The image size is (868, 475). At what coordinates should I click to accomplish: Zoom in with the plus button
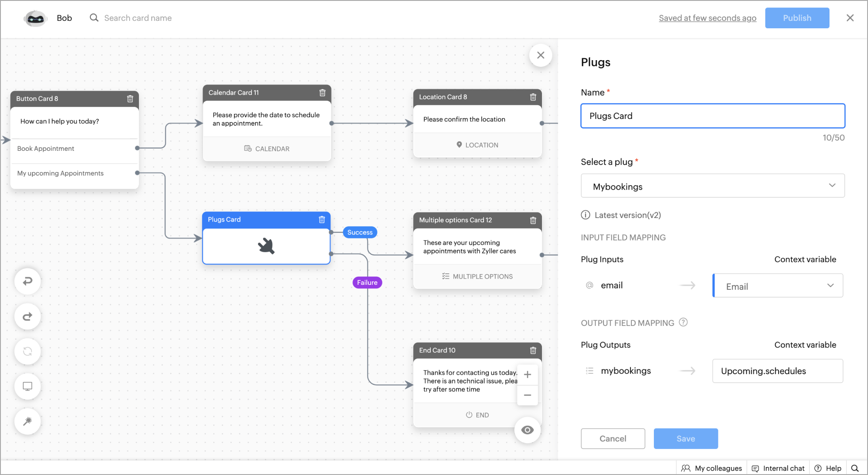click(527, 375)
